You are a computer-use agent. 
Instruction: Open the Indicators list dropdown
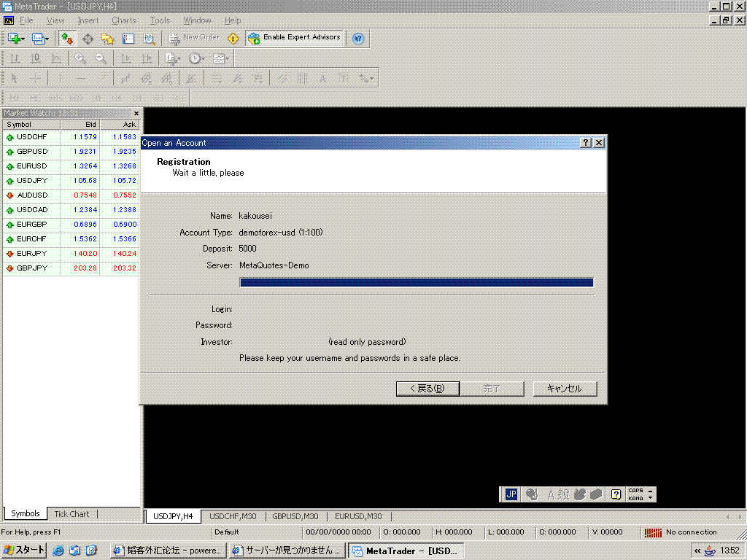(173, 58)
